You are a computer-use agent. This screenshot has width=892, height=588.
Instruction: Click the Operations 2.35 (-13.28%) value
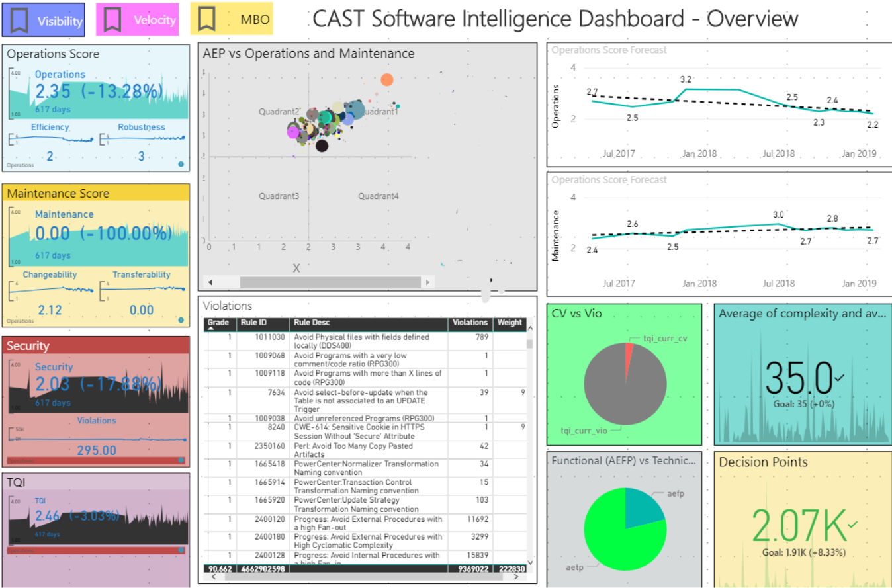tap(98, 91)
